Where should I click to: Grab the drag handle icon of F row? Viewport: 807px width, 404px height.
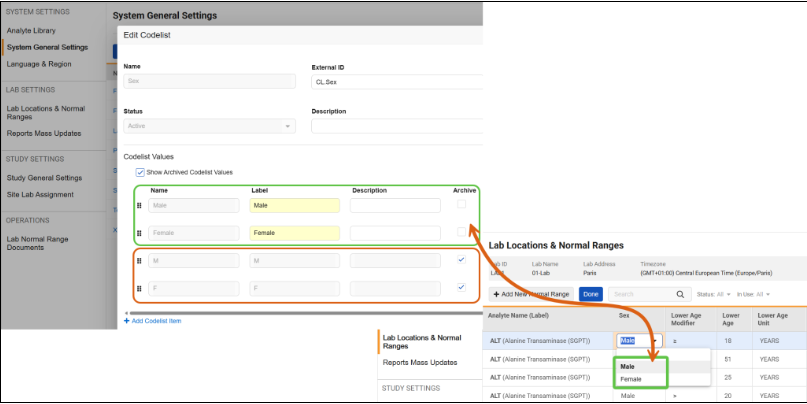(139, 289)
